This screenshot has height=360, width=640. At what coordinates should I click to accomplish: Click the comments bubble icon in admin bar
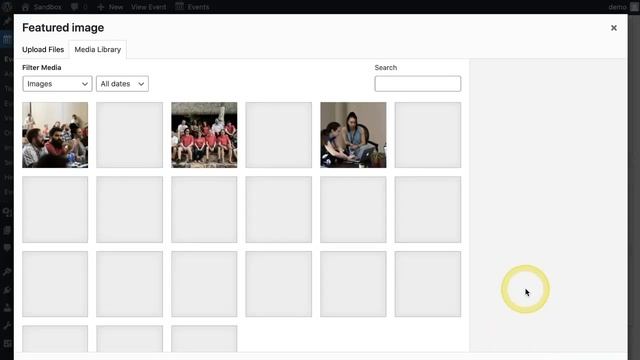click(x=75, y=7)
